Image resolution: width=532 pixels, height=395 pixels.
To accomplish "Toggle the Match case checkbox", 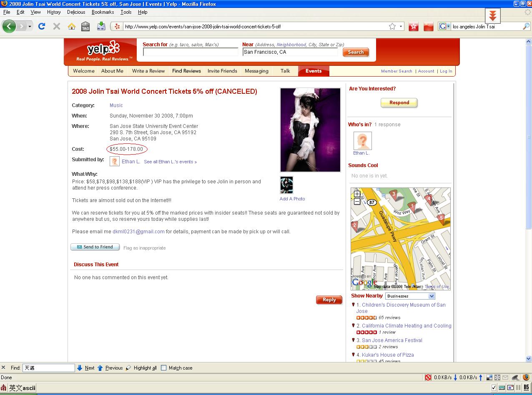I will click(x=164, y=368).
